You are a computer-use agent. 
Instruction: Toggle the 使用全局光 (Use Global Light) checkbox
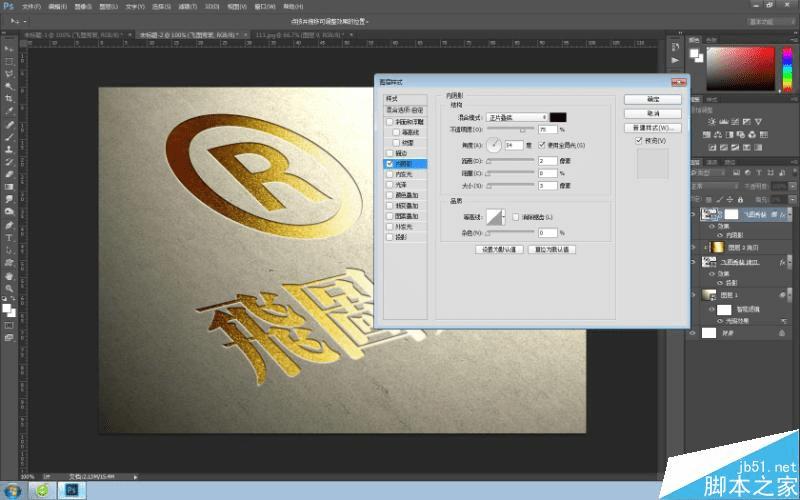click(542, 145)
